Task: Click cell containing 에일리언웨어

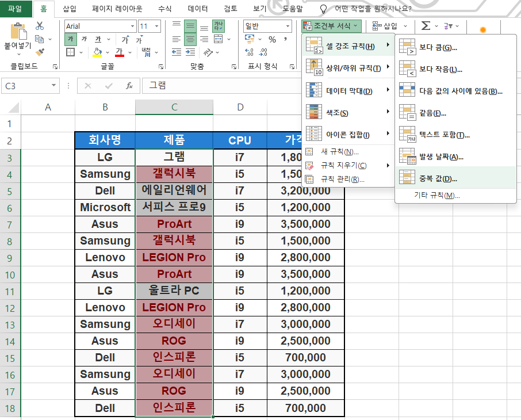Action: point(174,190)
